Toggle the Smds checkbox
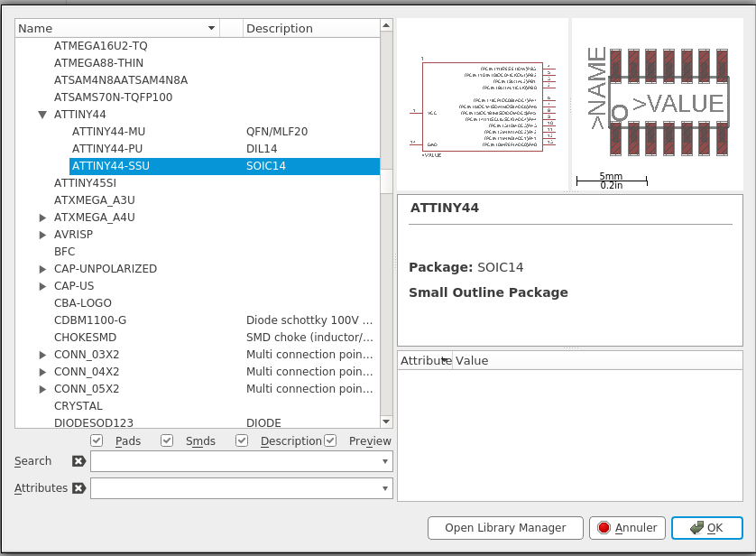Screen dimensions: 756x556 [x=167, y=440]
